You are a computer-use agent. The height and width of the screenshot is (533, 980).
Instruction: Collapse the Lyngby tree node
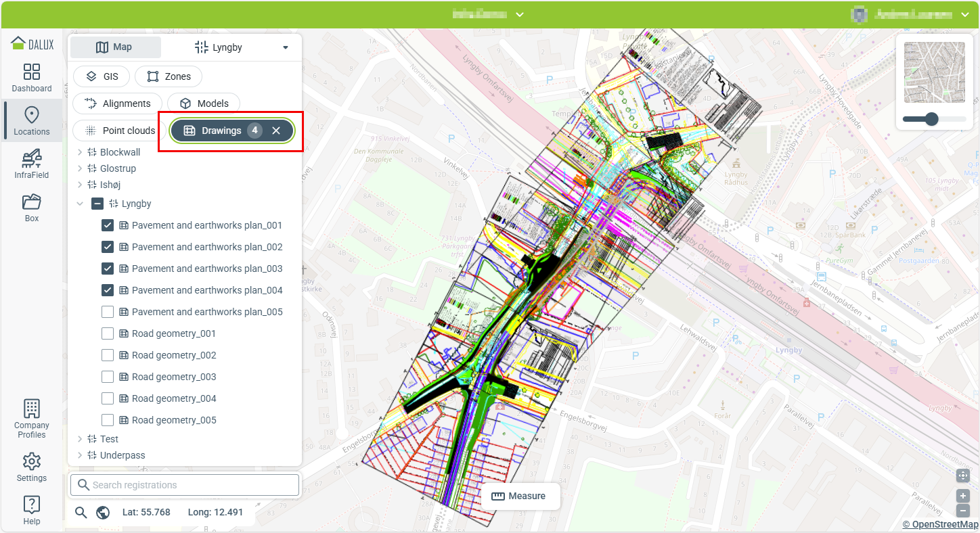[80, 204]
